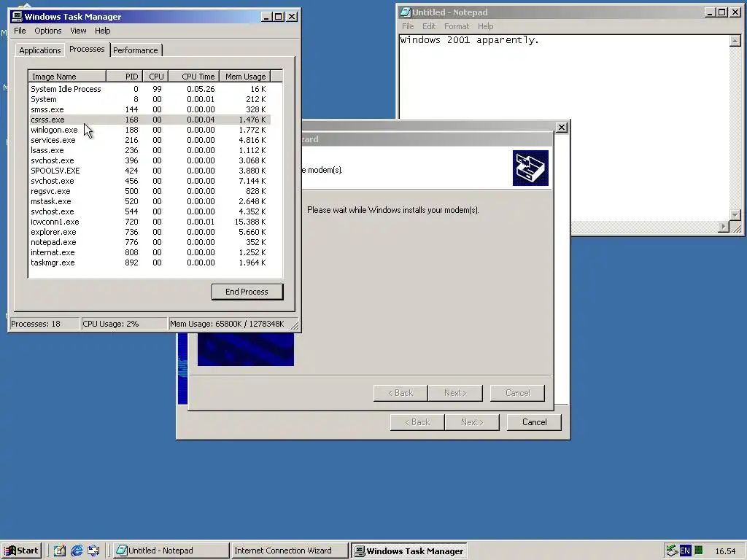Viewport: 747px width, 560px height.
Task: Open Notepad Edit menu
Action: (x=429, y=26)
